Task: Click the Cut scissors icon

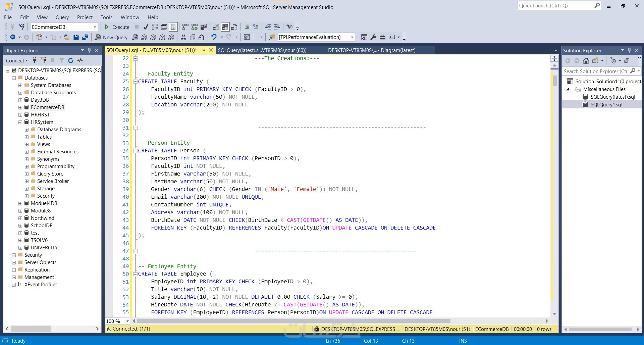Action: (183, 37)
